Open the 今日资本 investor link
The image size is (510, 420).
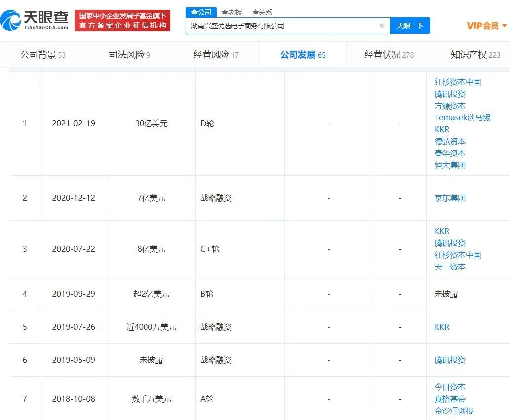[450, 387]
